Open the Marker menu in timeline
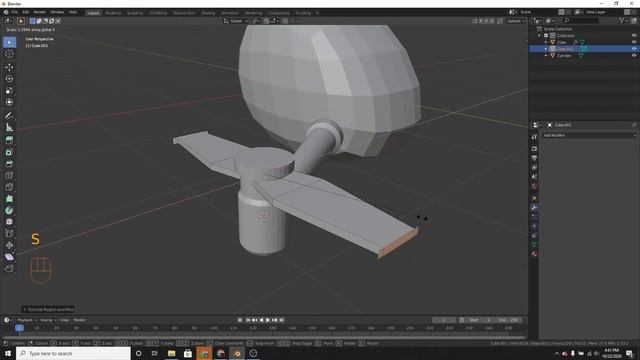This screenshot has width=640, height=360. tap(80, 320)
